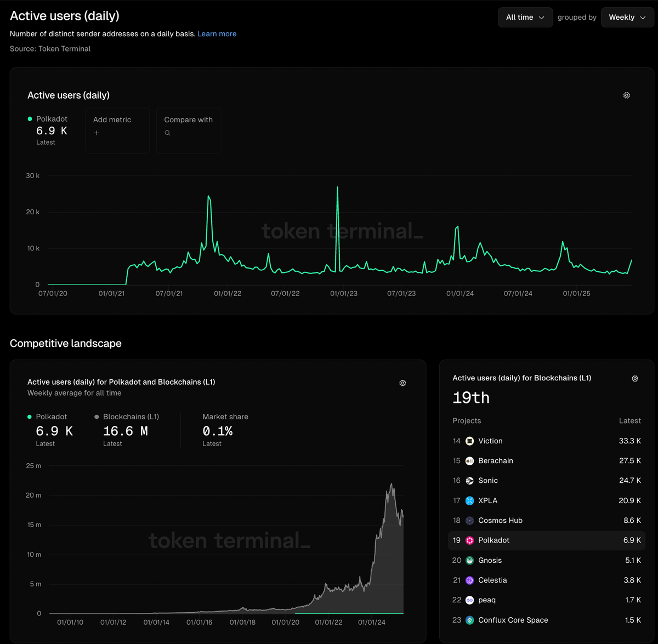Select the Viction project logo
658x644 pixels.
coord(469,441)
